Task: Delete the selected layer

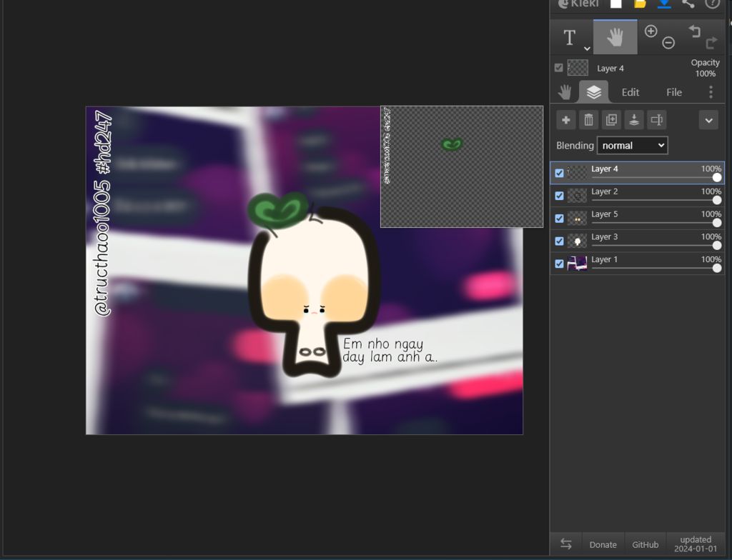Action: pyautogui.click(x=589, y=120)
